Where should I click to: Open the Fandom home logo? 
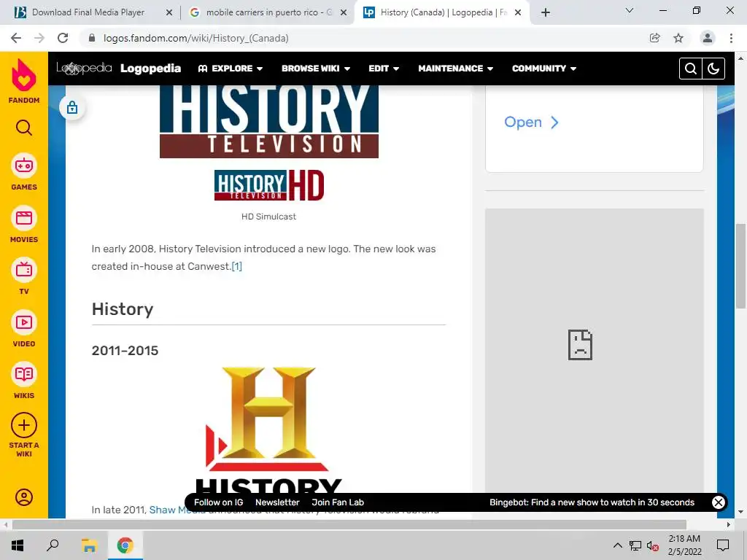click(24, 81)
